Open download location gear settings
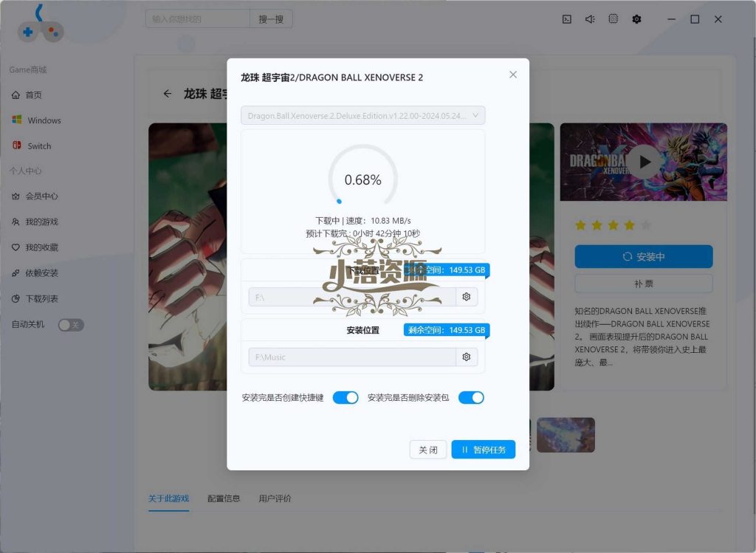 coord(467,297)
